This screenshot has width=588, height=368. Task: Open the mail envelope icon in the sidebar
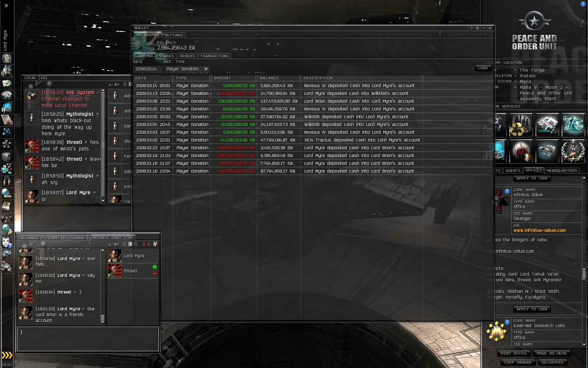click(7, 83)
